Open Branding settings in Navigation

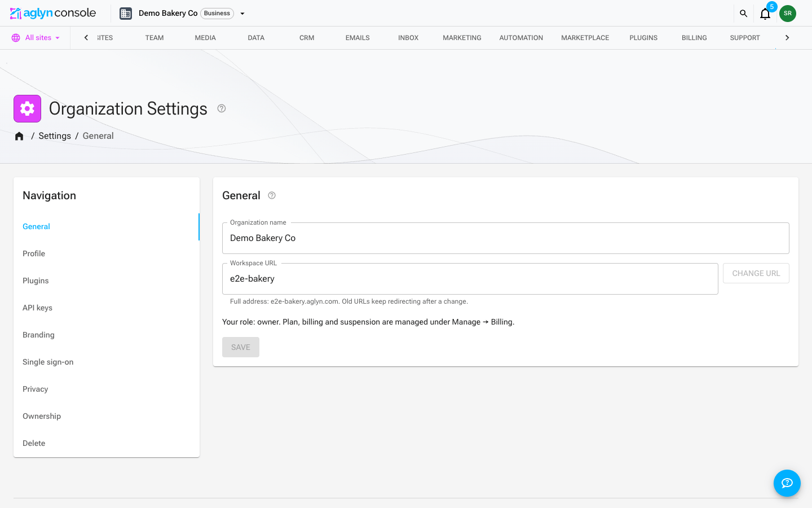point(107,335)
